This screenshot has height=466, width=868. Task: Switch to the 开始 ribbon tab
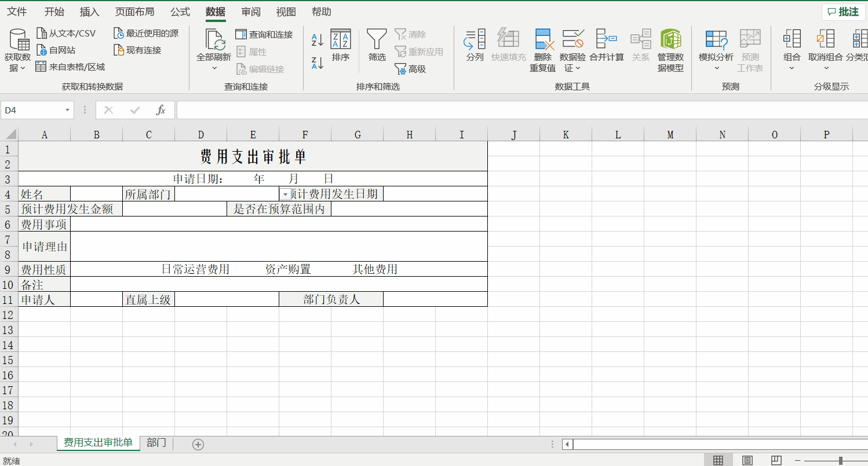coord(54,11)
